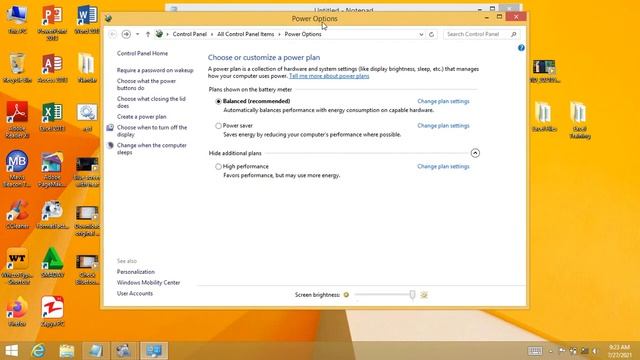Viewport: 640px width, 360px height.
Task: Open the Word 2013 desktop shortcut
Action: (87, 20)
